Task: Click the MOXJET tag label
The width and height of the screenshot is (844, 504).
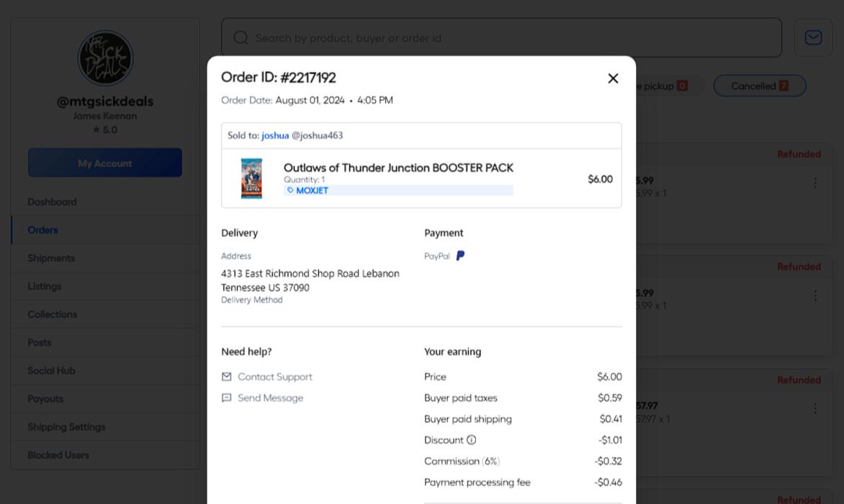Action: pyautogui.click(x=312, y=191)
